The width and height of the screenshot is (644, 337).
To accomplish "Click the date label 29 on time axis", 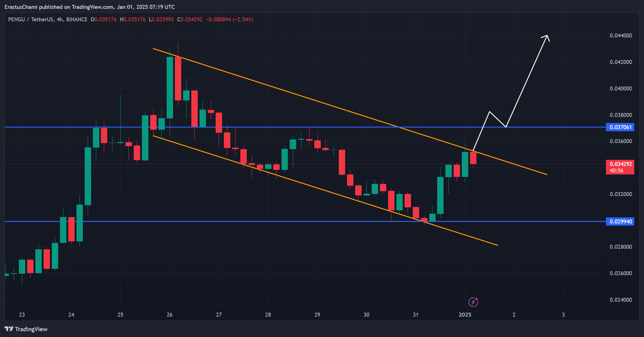I will [x=317, y=315].
